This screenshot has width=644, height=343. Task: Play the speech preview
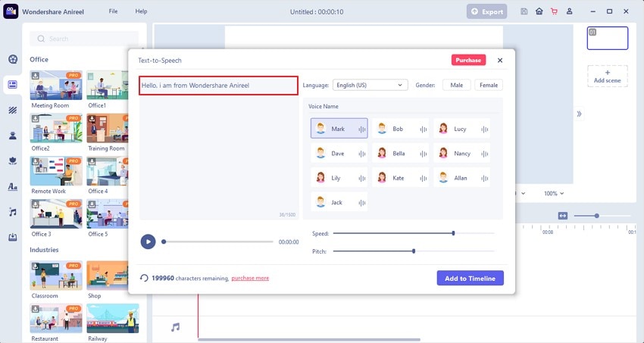click(x=148, y=242)
